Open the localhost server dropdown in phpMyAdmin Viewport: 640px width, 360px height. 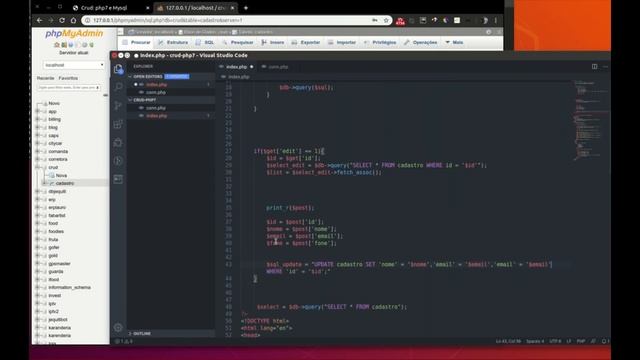click(74, 65)
